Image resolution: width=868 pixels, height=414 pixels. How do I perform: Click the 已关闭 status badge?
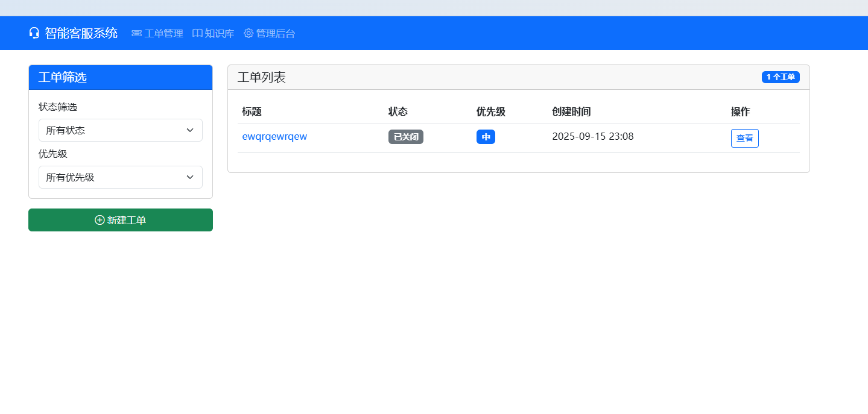[405, 137]
